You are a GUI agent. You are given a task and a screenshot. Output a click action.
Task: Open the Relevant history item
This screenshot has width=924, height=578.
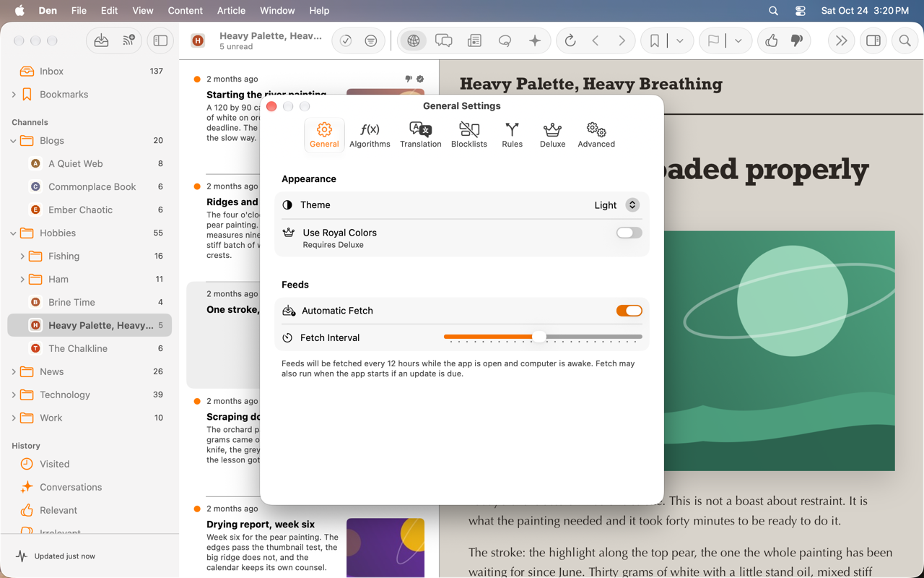click(90, 510)
